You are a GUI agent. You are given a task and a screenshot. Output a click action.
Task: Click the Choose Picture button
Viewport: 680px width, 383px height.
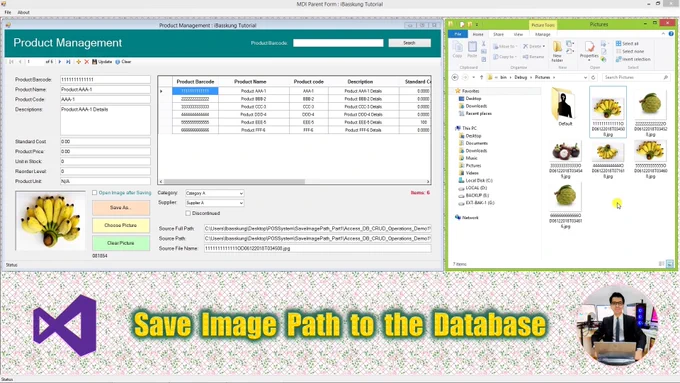tap(121, 226)
